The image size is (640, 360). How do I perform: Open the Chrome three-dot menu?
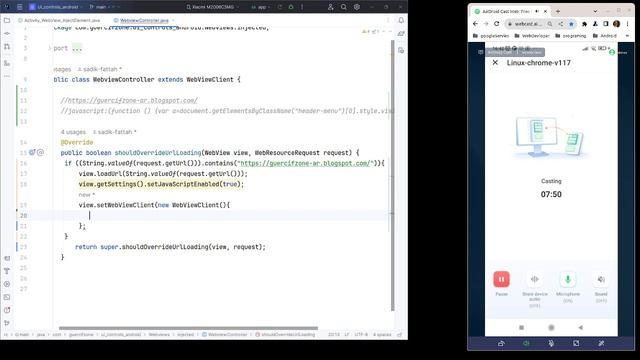coord(627,24)
